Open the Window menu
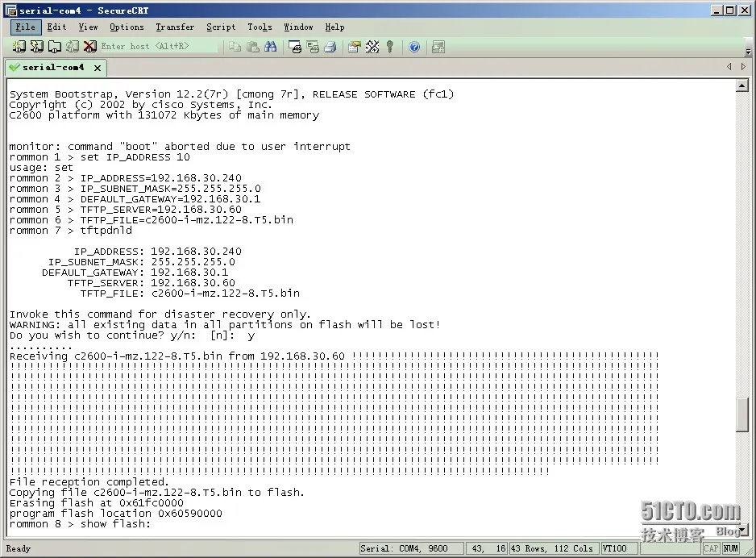 pos(298,27)
